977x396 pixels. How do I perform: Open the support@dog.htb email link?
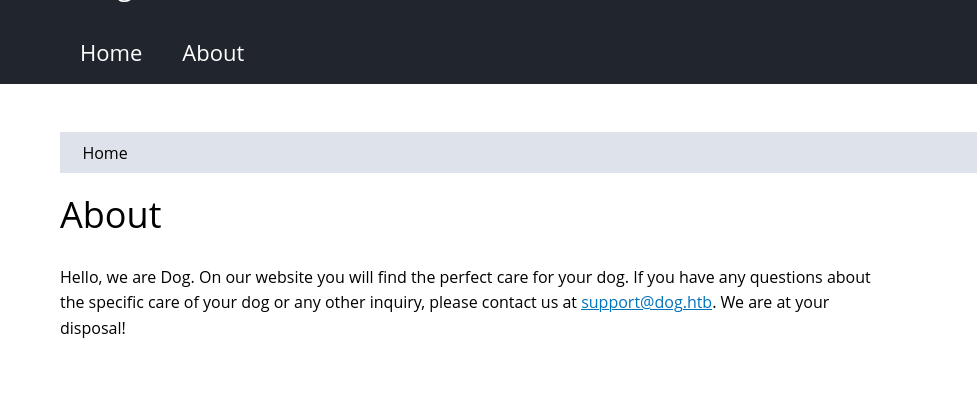(646, 303)
